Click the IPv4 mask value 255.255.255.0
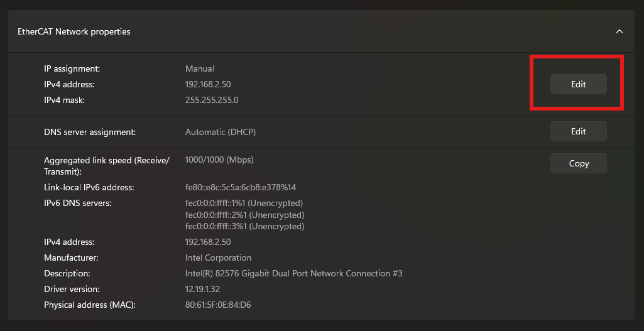This screenshot has height=331, width=644. point(212,100)
